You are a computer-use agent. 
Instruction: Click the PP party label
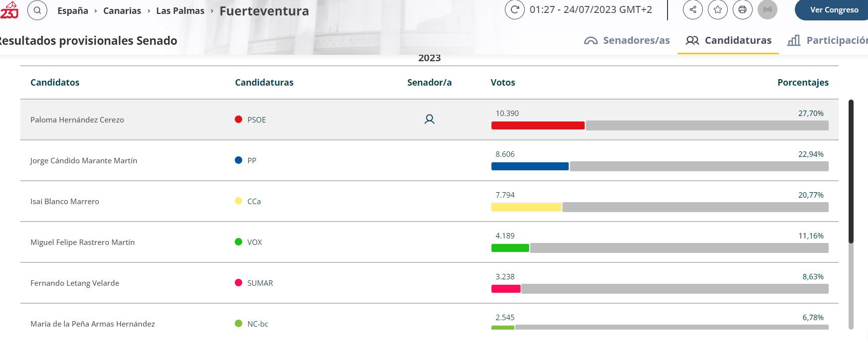(252, 161)
